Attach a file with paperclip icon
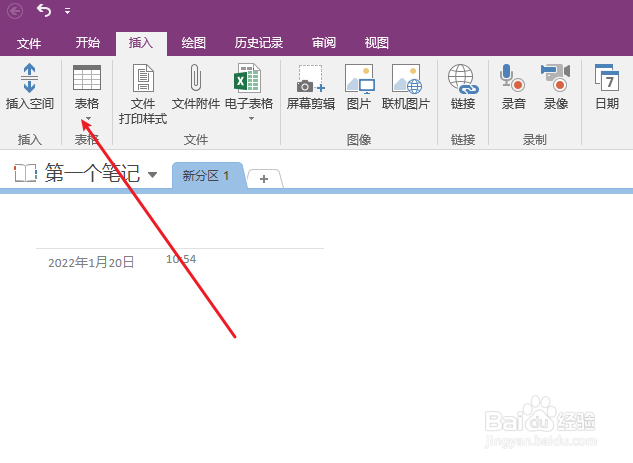 [196, 87]
